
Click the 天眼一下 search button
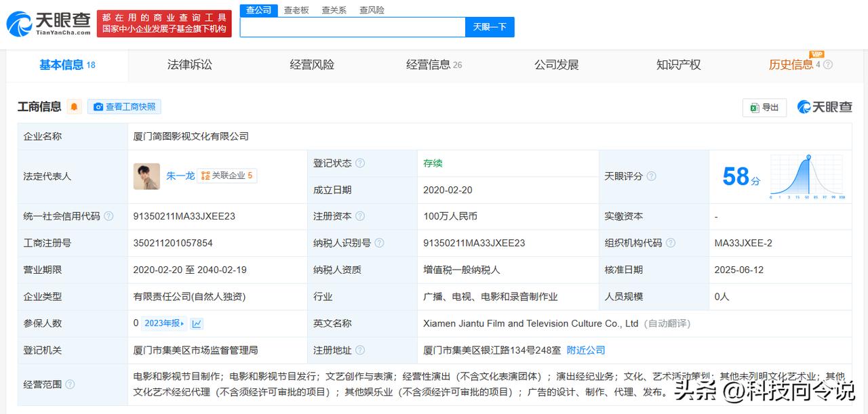pyautogui.click(x=490, y=27)
